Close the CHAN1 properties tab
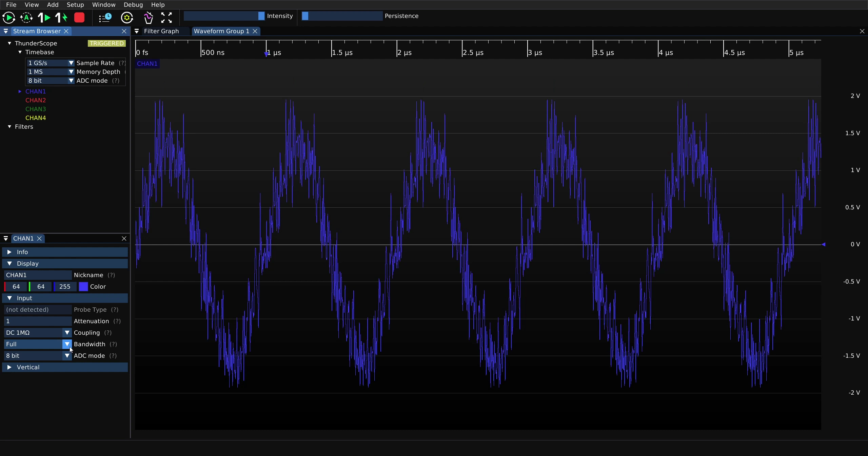 pos(40,239)
